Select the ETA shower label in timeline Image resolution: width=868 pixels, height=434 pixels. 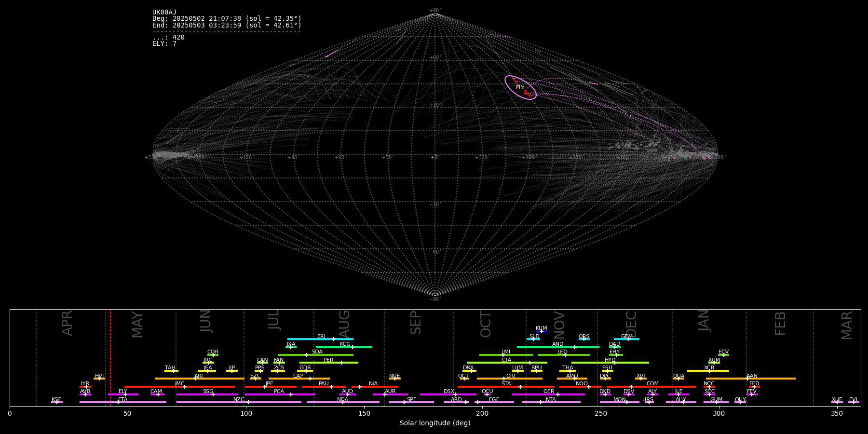point(123,399)
